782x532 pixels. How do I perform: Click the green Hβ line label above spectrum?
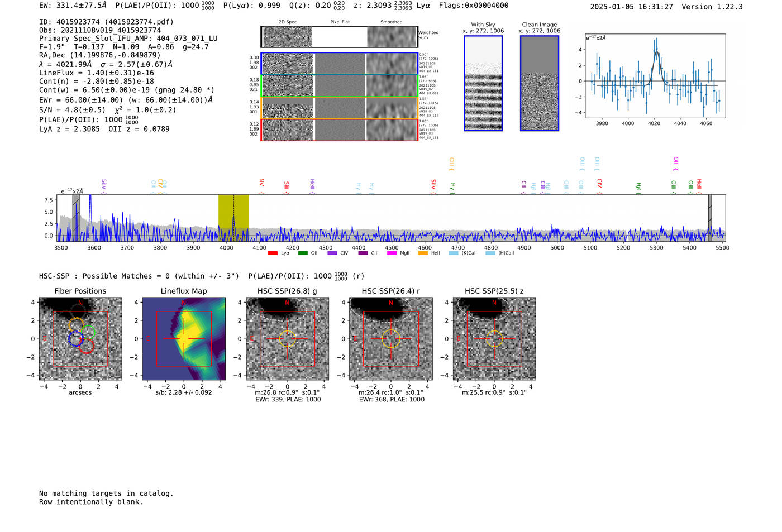(638, 188)
